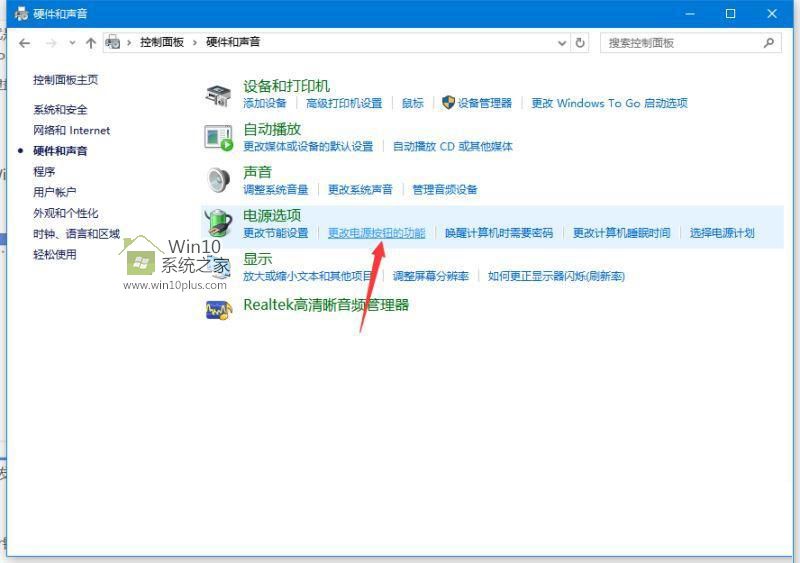The width and height of the screenshot is (800, 563).
Task: Select 时钟、语言和区域 in the sidebar
Action: [77, 234]
